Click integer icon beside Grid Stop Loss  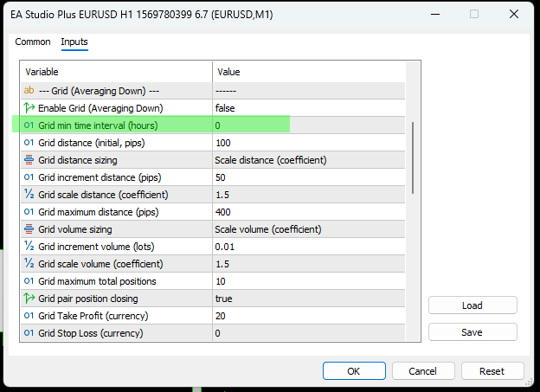coord(29,333)
